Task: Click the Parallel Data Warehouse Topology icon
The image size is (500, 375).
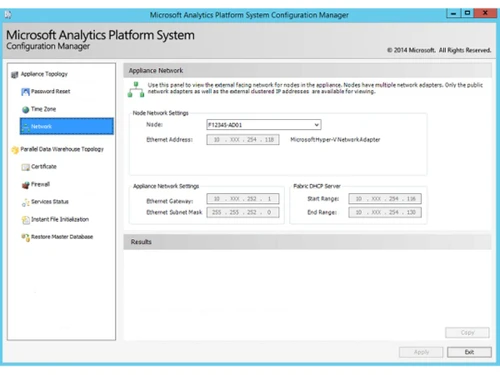Action: (15, 150)
